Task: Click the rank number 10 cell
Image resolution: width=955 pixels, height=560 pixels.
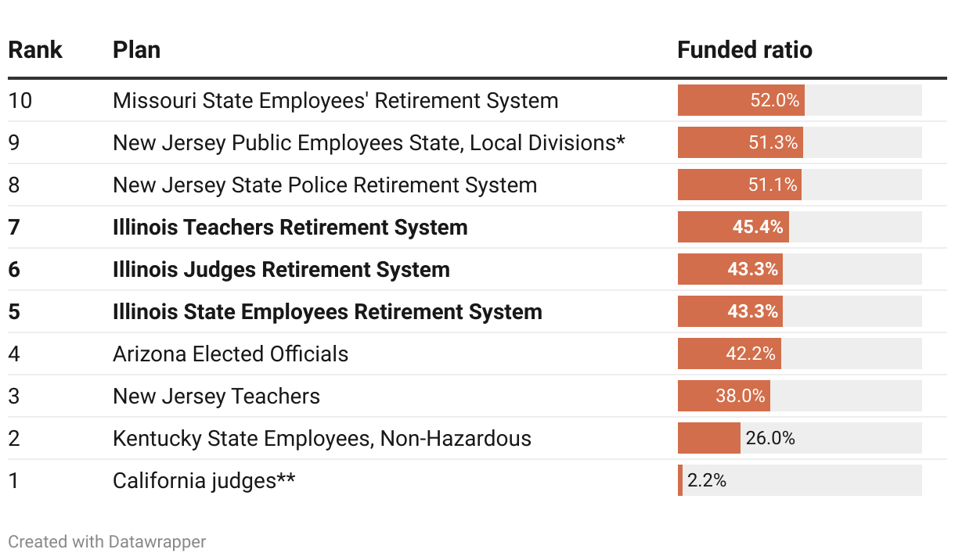Action: (20, 101)
